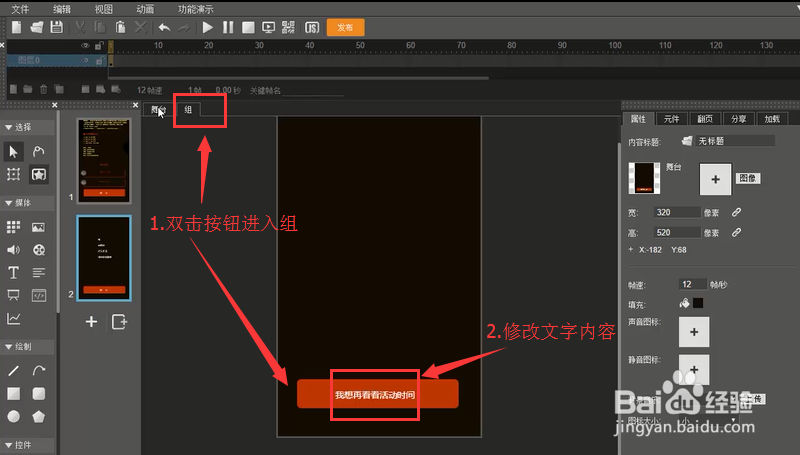The width and height of the screenshot is (800, 455).
Task: Add a new page with plus icon
Action: point(91,322)
